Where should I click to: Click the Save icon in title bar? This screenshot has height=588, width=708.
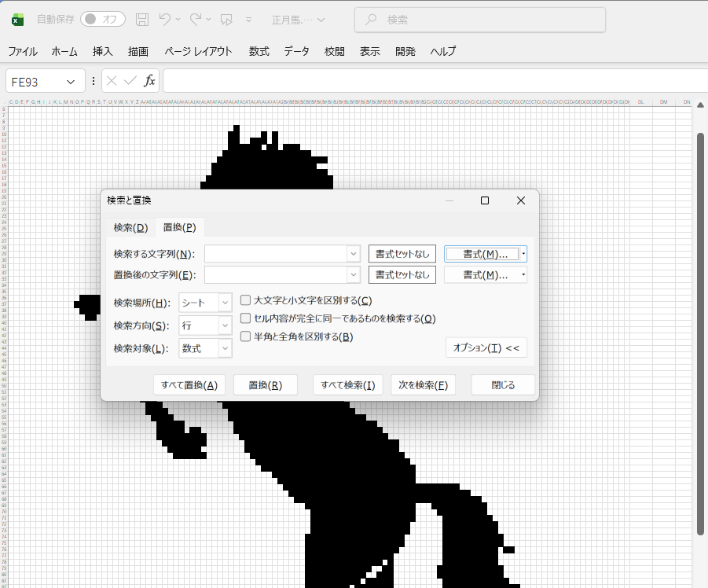click(142, 20)
